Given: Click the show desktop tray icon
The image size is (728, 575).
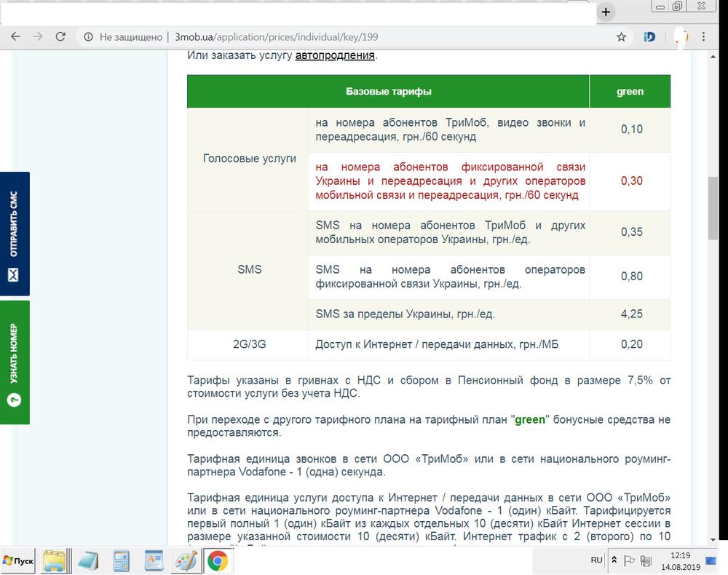Looking at the screenshot, I should [x=711, y=560].
